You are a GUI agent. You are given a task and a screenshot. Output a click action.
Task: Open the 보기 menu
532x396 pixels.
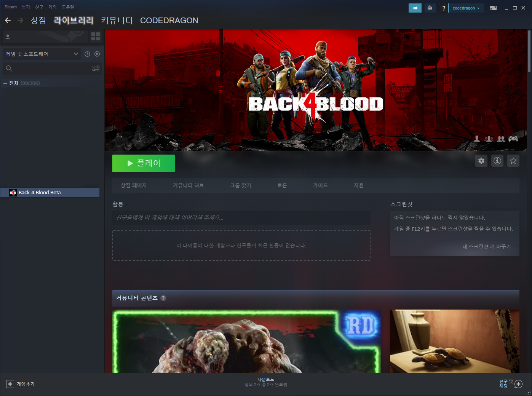click(26, 7)
